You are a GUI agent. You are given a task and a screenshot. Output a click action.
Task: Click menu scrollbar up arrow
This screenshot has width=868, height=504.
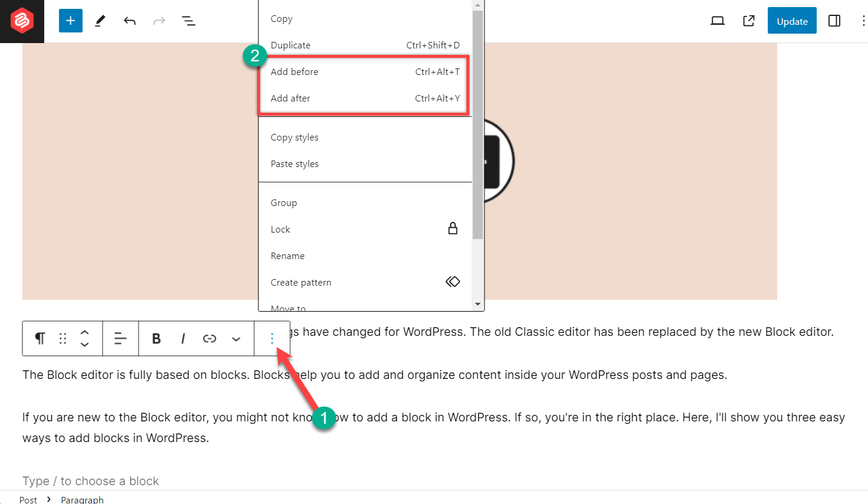point(478,5)
